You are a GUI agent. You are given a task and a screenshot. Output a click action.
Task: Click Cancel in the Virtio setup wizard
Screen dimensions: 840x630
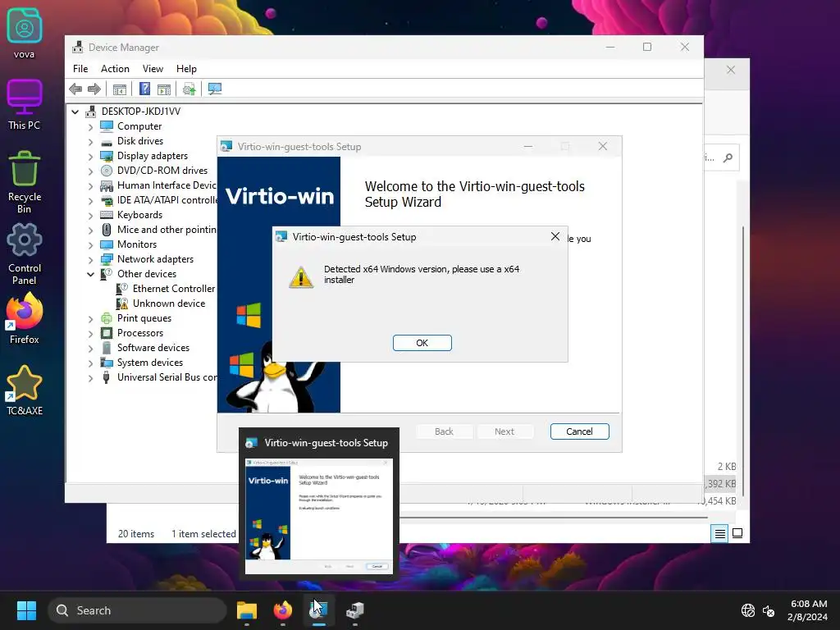(x=580, y=431)
